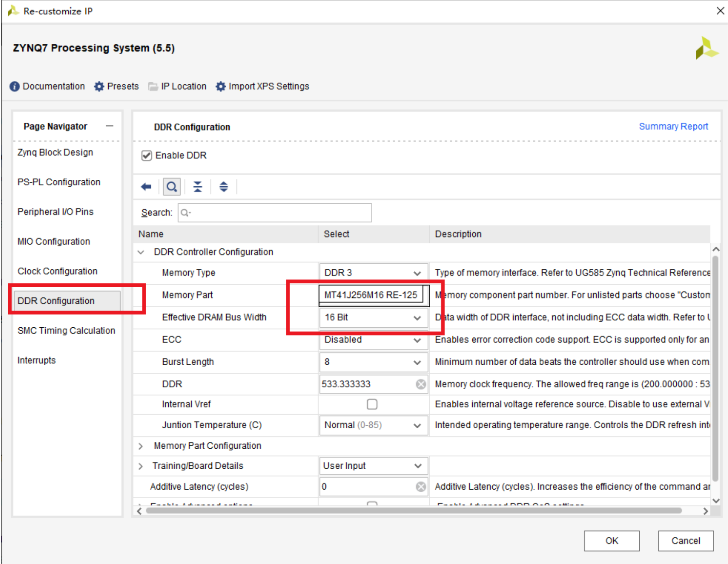The height and width of the screenshot is (564, 728).
Task: Clear the DDR frequency field value
Action: click(421, 384)
